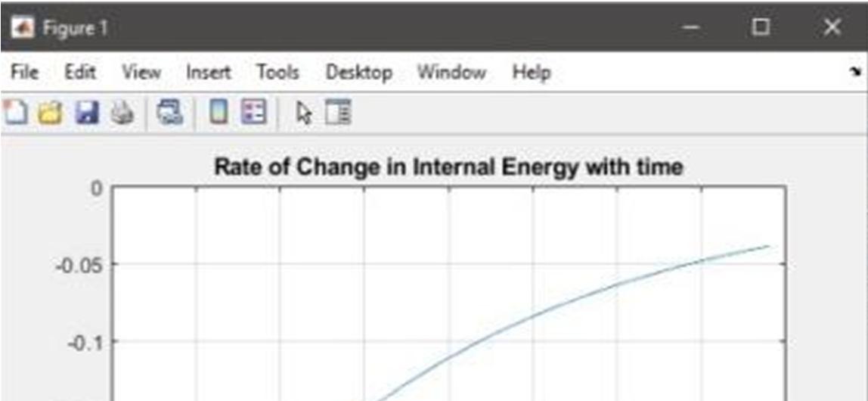The height and width of the screenshot is (401, 868).
Task: Click the New Figure icon
Action: 14,113
